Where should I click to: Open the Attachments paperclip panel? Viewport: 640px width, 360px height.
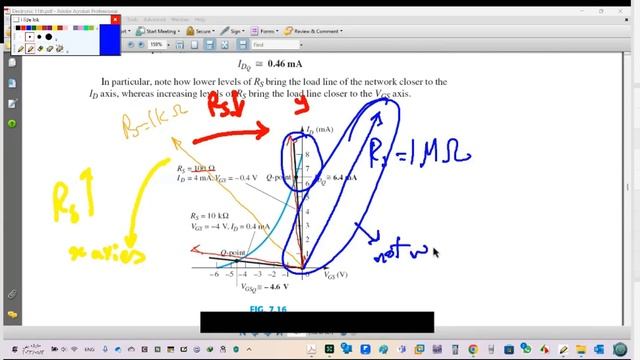(12, 294)
